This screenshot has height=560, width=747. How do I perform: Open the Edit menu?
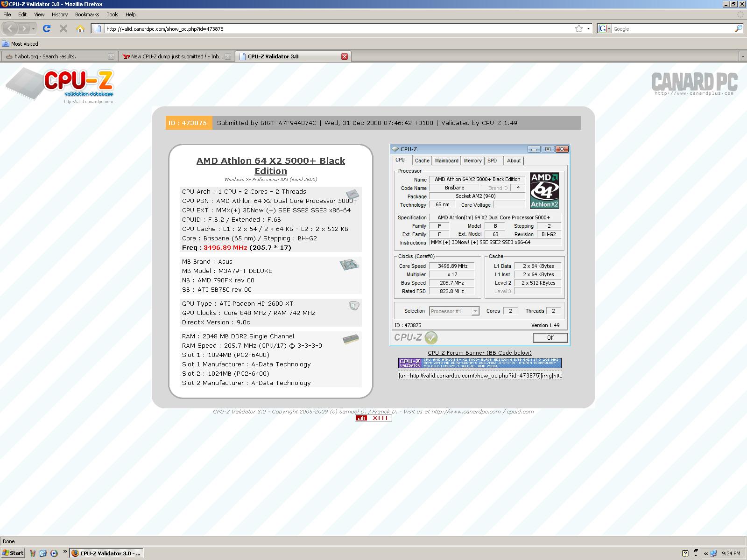point(22,14)
